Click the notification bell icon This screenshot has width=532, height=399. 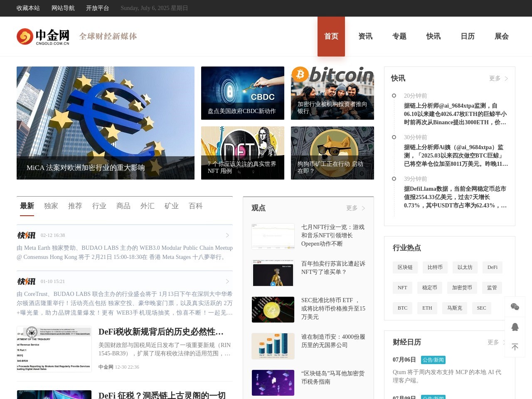[x=515, y=327]
